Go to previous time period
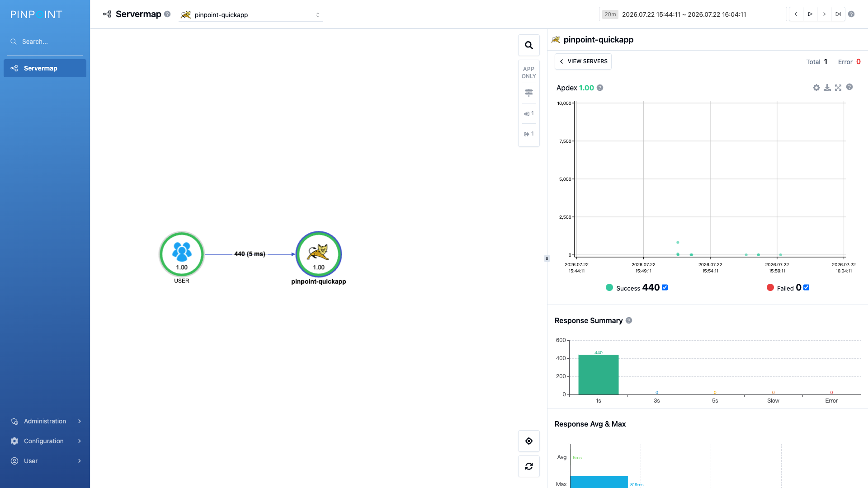The image size is (868, 488). [796, 14]
